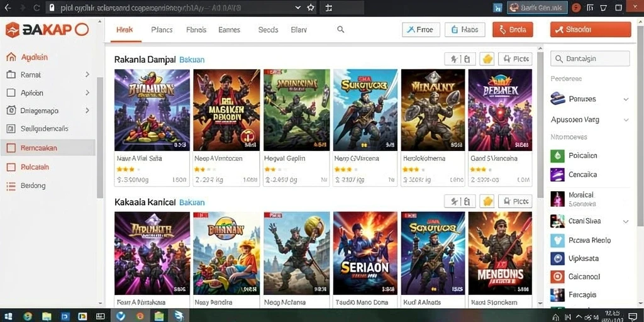644x322 pixels.
Task: Click the search magnifier in top navigation
Action: pos(340,30)
